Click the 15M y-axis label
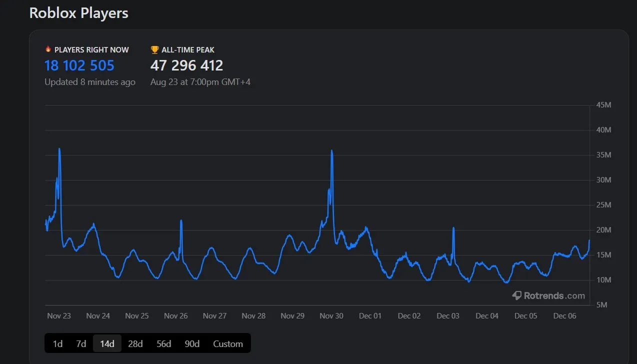The height and width of the screenshot is (364, 637). pos(604,255)
